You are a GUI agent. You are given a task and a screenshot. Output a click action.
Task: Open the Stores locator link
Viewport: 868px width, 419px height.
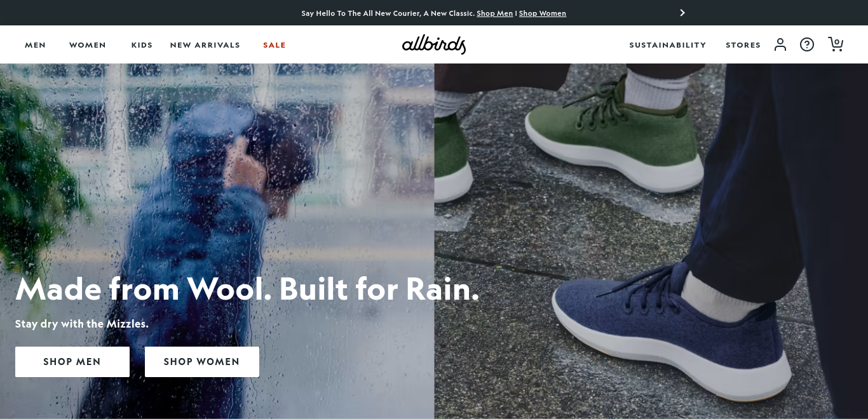pyautogui.click(x=743, y=45)
